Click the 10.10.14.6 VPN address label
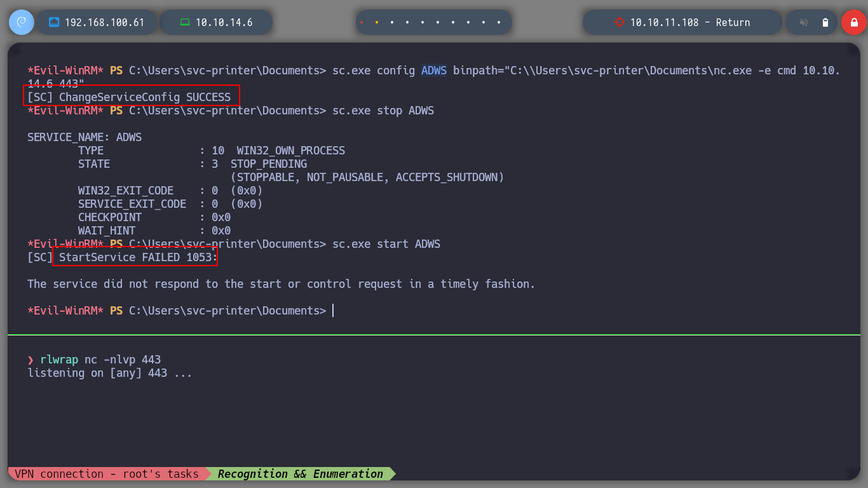Image resolution: width=868 pixels, height=488 pixels. point(224,22)
